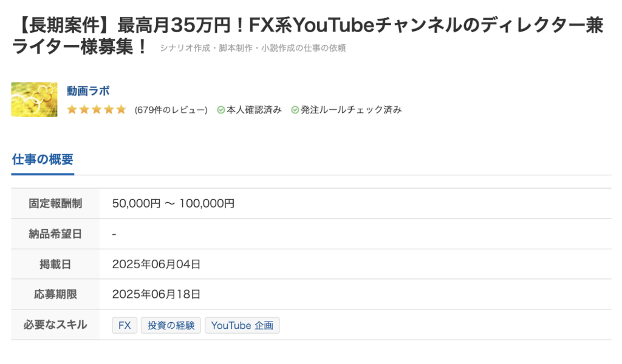Viewport: 622px width, 364px height.
Task: Click the 動画ラボ client avatar image
Action: coord(34,99)
